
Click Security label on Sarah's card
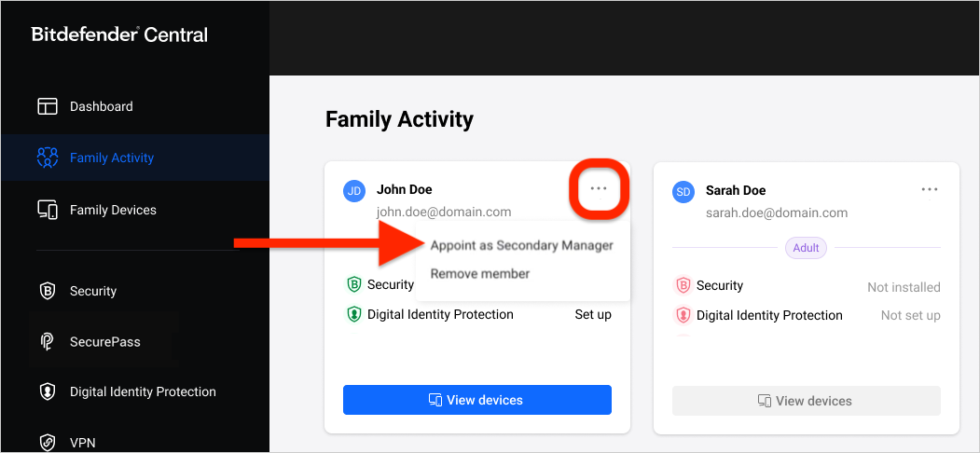click(719, 285)
